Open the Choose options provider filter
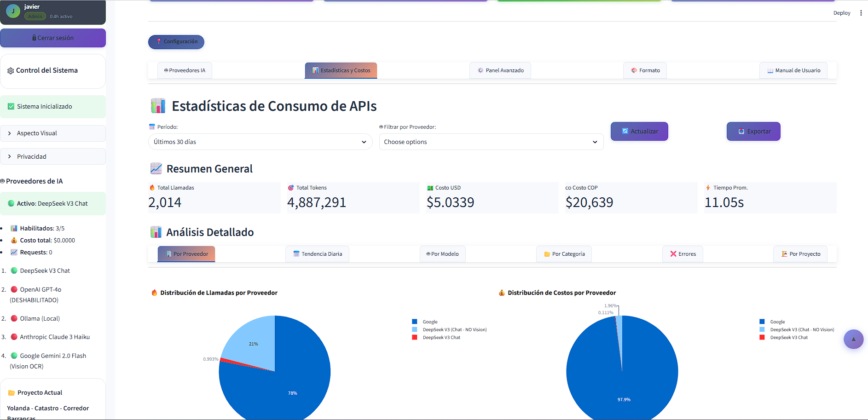 pos(491,142)
